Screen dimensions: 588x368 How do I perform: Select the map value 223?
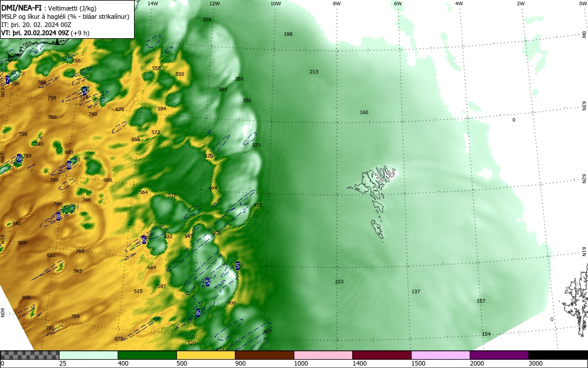(x=339, y=282)
